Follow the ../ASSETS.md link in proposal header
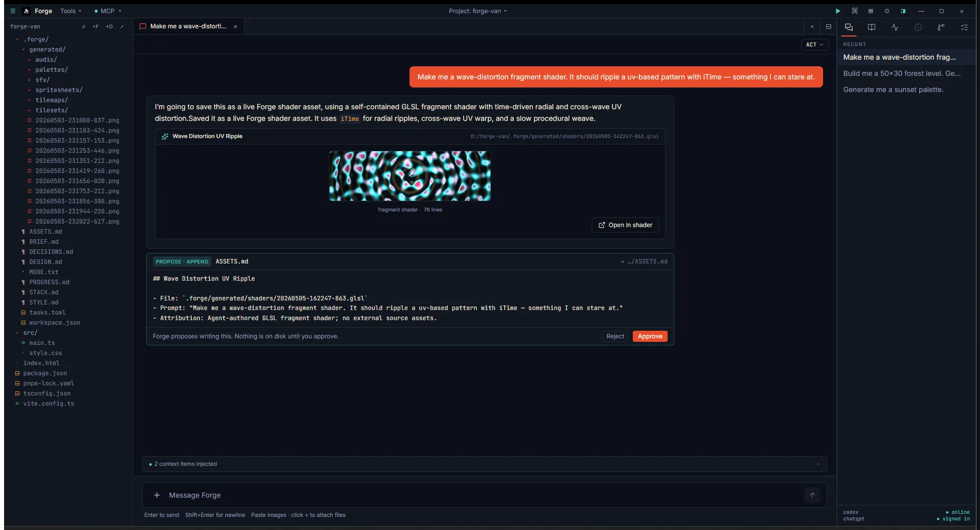This screenshot has height=530, width=980. tap(644, 261)
